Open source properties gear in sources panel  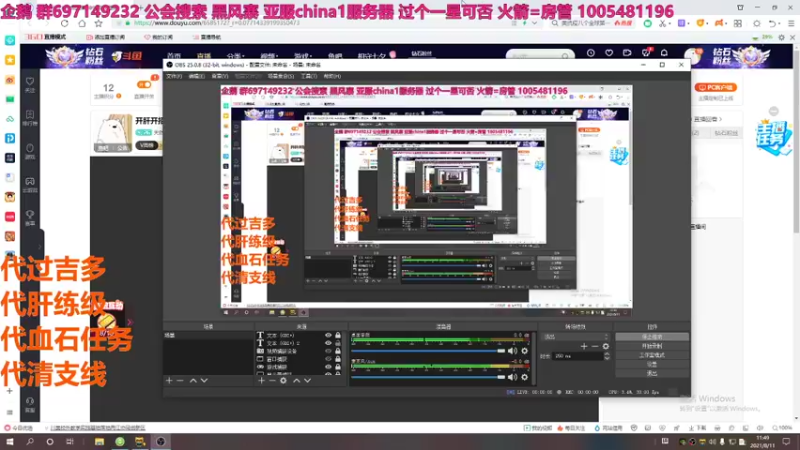pos(283,381)
